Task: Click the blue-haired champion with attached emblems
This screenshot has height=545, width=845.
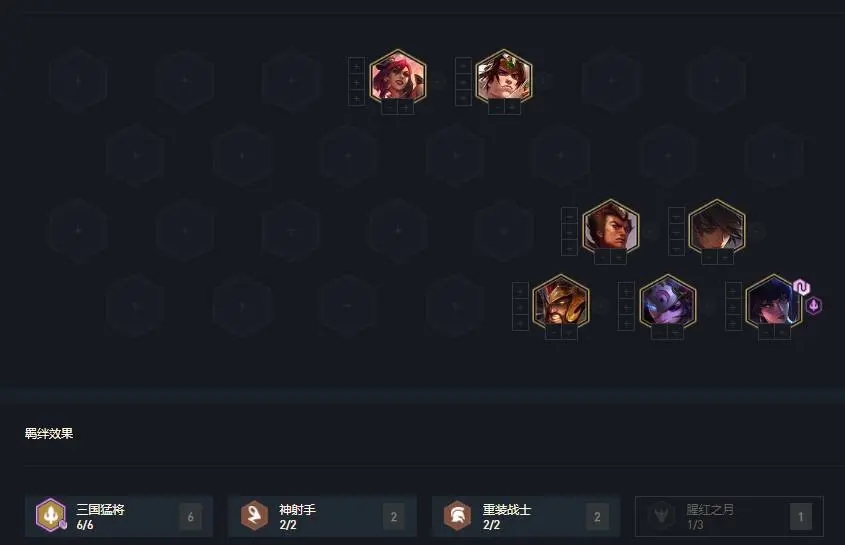Action: 773,303
